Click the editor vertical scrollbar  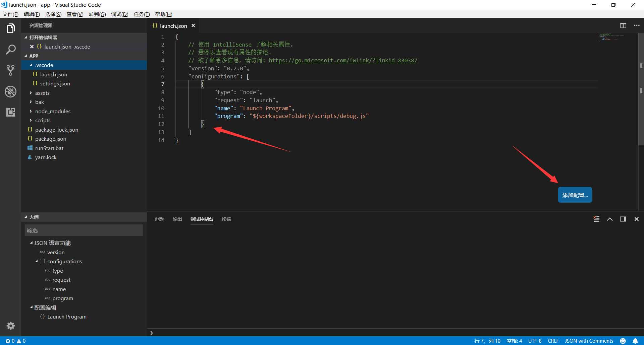click(x=641, y=89)
